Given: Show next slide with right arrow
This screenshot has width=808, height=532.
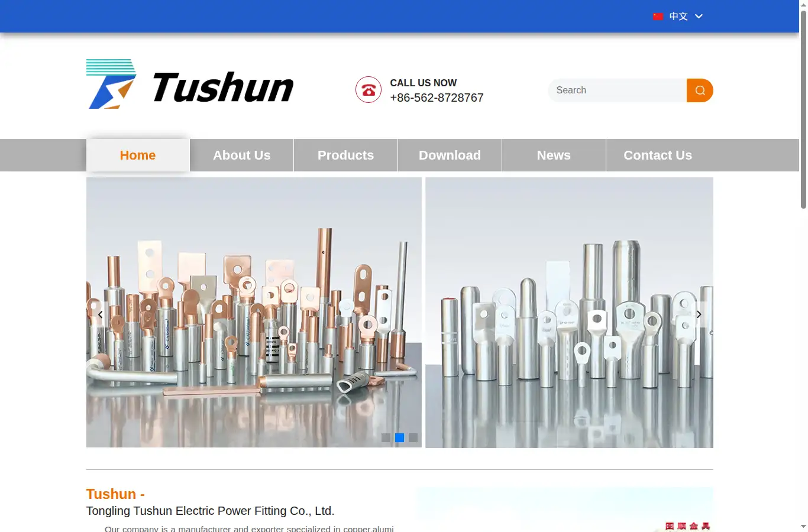Looking at the screenshot, I should (699, 314).
